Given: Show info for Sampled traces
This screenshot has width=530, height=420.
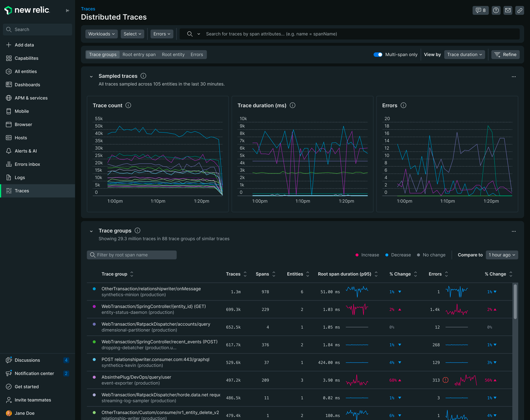Looking at the screenshot, I should click(x=143, y=76).
